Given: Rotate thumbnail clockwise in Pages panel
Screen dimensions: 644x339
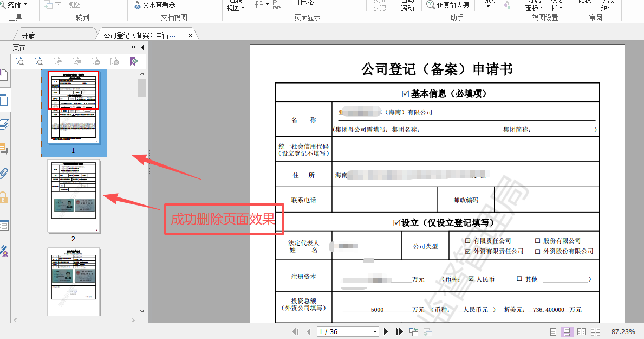Looking at the screenshot, I should (x=76, y=61).
